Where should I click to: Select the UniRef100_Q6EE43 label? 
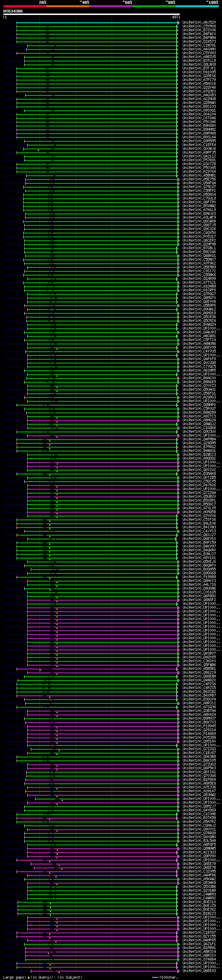point(199,971)
